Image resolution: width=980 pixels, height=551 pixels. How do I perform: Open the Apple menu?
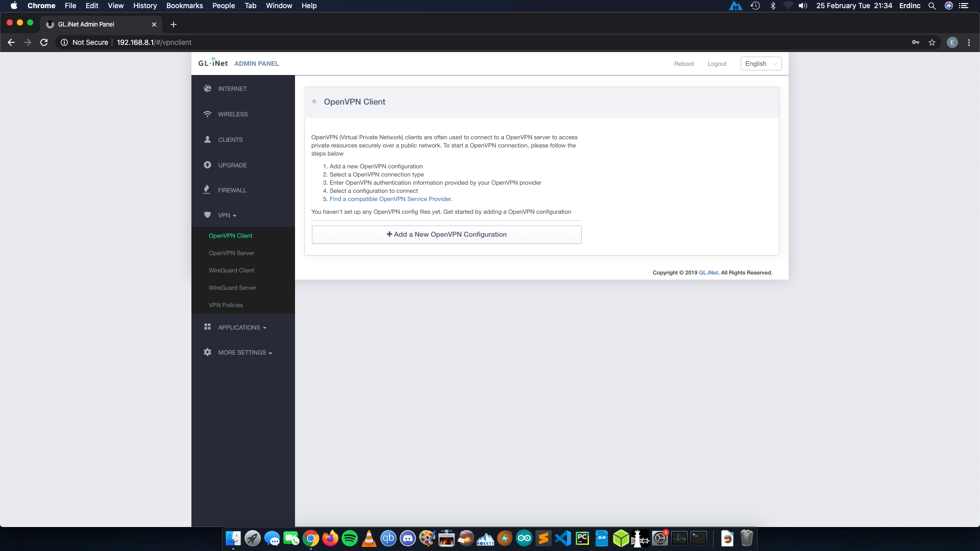pyautogui.click(x=14, y=6)
